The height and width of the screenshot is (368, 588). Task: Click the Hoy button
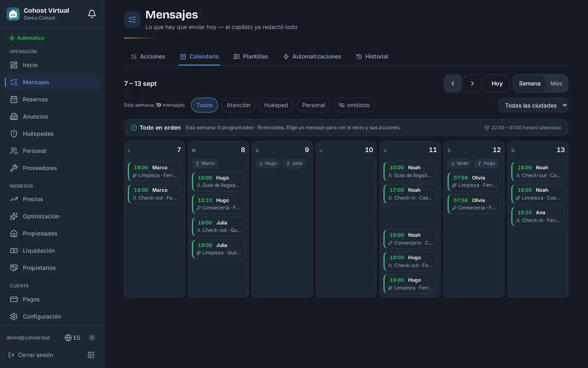497,83
